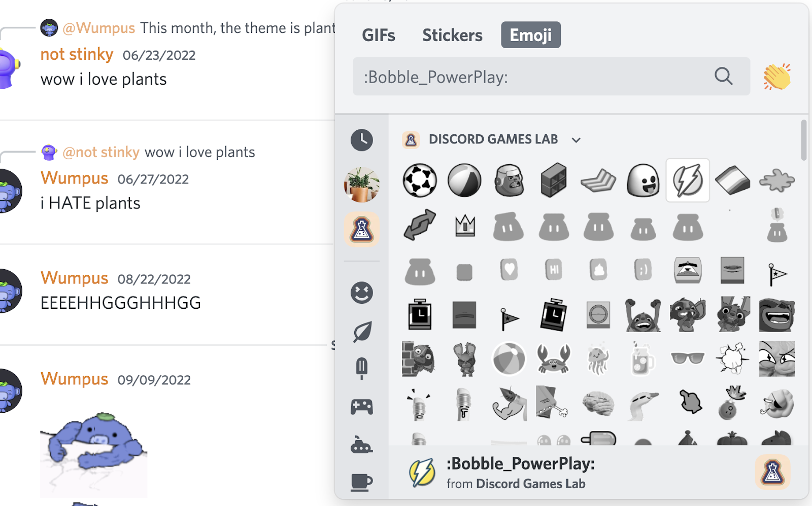Select the highlighted Bobble_PowerPlay lightning emoji

(687, 180)
